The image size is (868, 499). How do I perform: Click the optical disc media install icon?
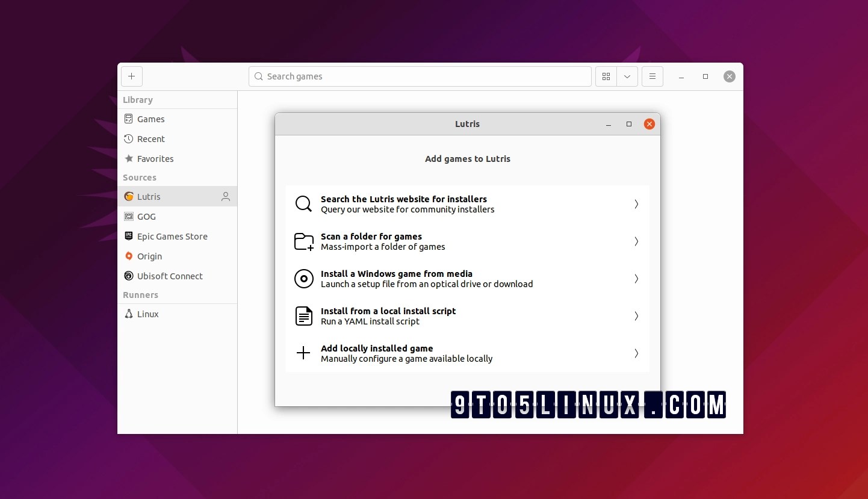(304, 279)
